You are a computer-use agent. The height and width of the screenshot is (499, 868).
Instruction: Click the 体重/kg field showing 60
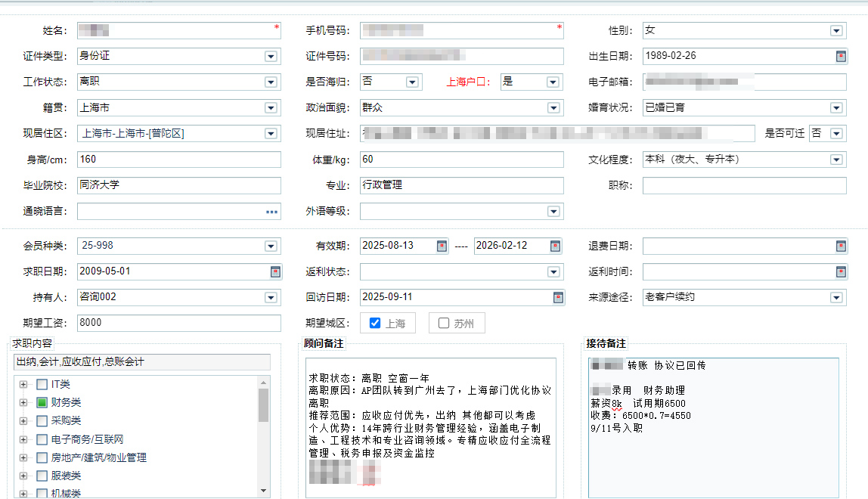(462, 160)
